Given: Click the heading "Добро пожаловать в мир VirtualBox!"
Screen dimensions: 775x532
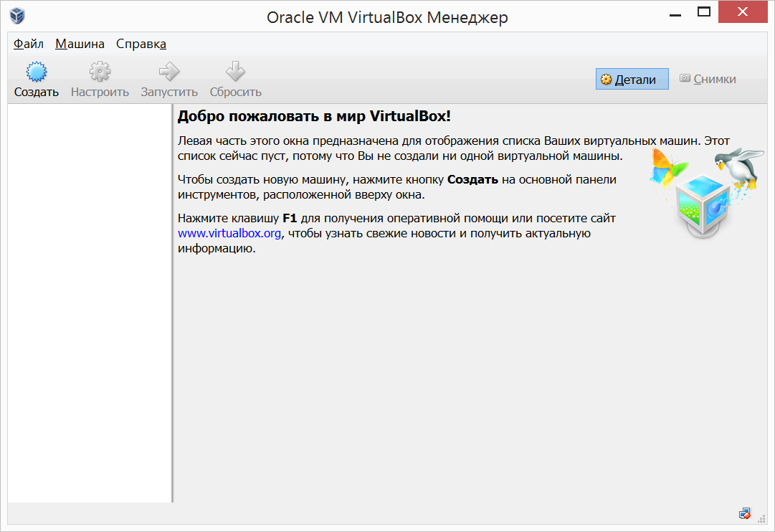Looking at the screenshot, I should pyautogui.click(x=314, y=116).
